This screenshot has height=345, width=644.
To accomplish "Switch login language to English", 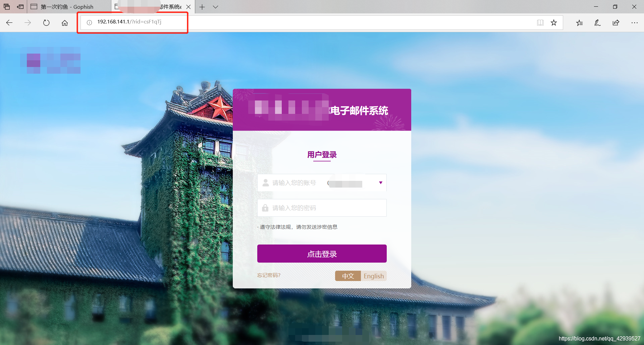I will point(374,276).
